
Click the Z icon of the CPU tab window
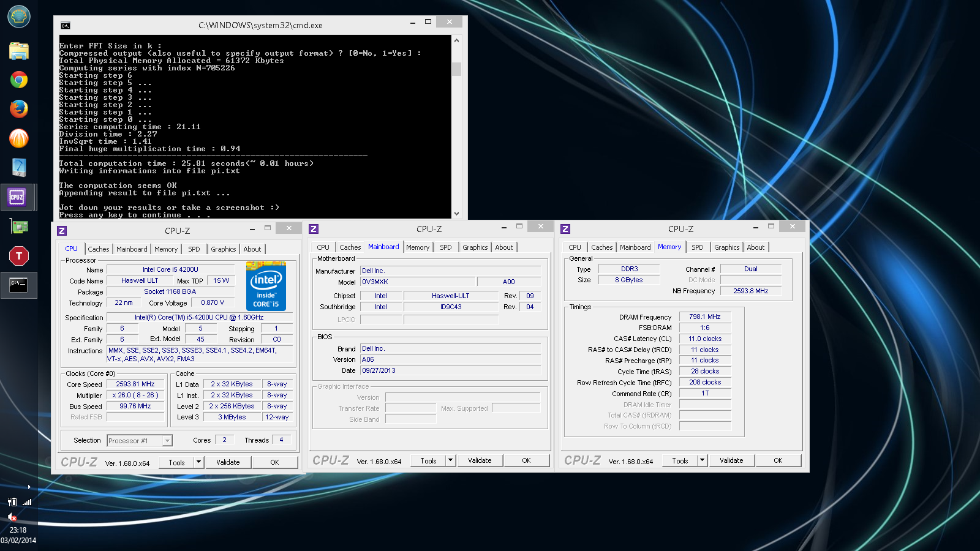[x=62, y=230]
